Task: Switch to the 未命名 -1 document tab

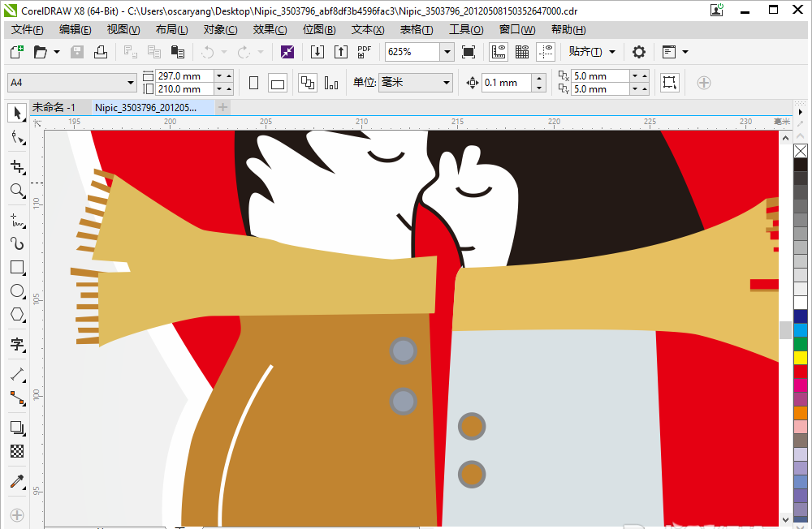Action: click(54, 107)
